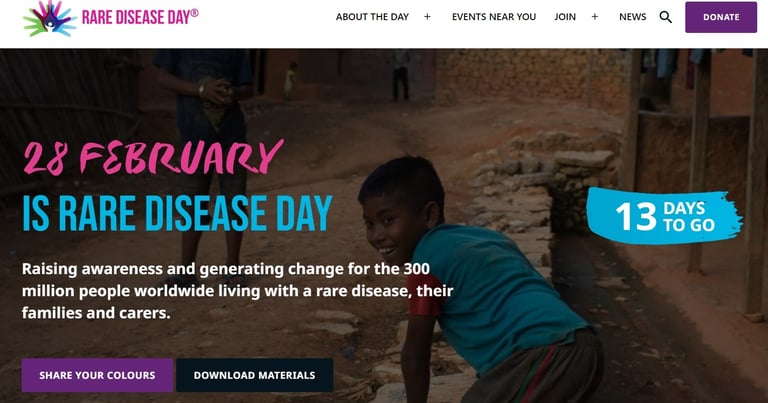The image size is (768, 403).
Task: Open the Join menu item
Action: pos(565,17)
